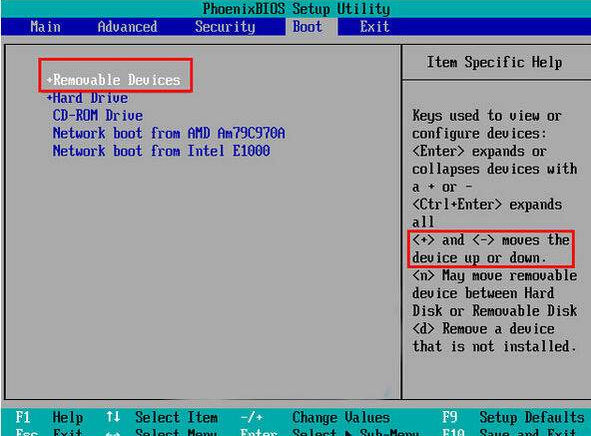Select the CD-ROM Drive boot entry
Screen dimensions: 591x436
(98, 115)
